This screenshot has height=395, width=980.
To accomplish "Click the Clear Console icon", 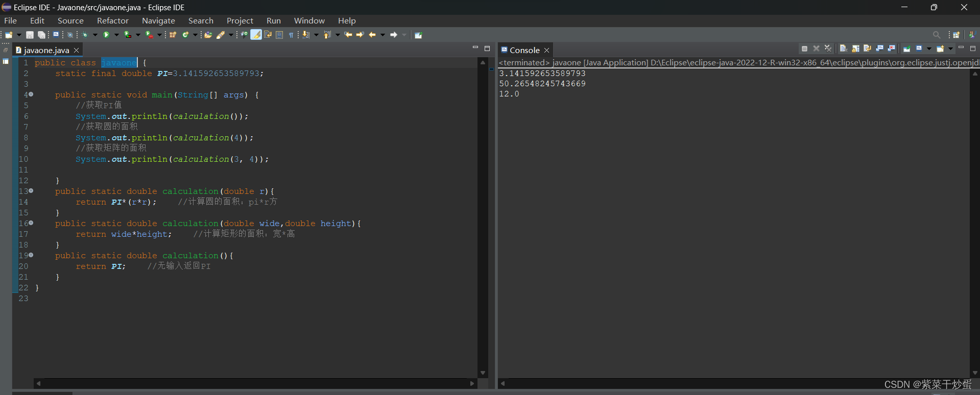I will (844, 48).
